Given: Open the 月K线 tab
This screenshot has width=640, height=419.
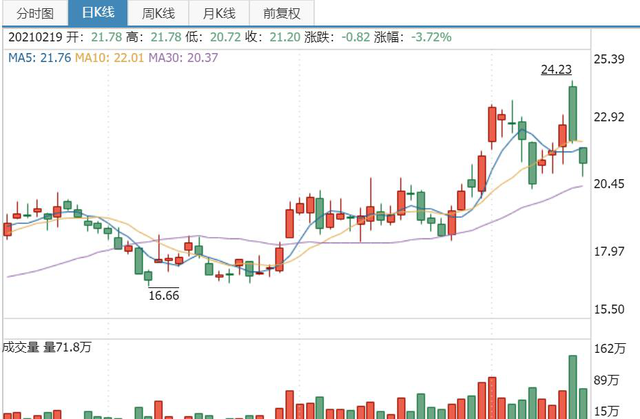Looking at the screenshot, I should pyautogui.click(x=219, y=13).
